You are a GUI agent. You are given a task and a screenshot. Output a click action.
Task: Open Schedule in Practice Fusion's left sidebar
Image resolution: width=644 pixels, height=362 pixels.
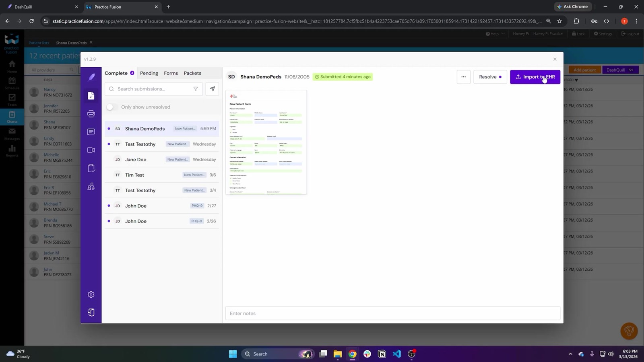tap(12, 83)
